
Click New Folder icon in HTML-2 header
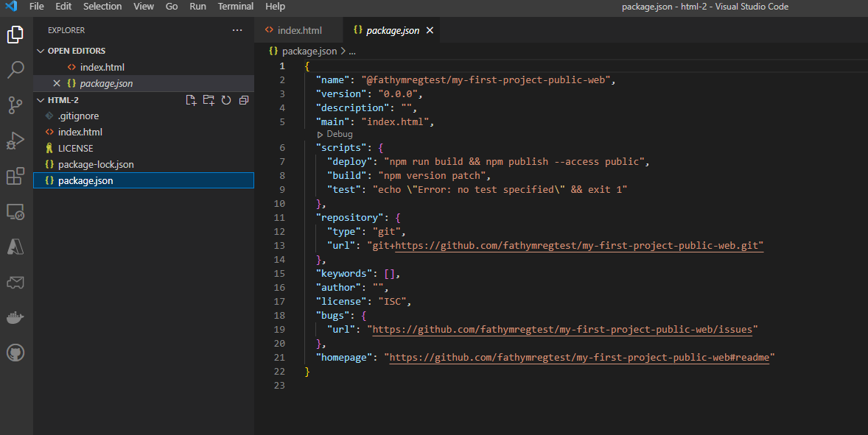click(x=208, y=100)
